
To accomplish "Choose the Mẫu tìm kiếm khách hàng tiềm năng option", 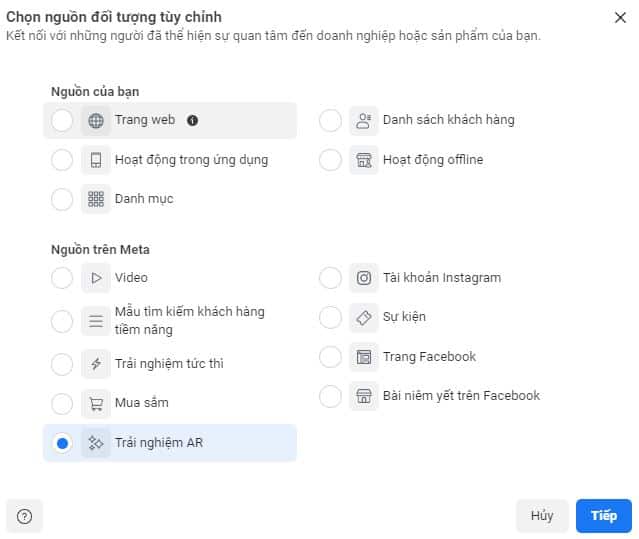I will pos(62,321).
